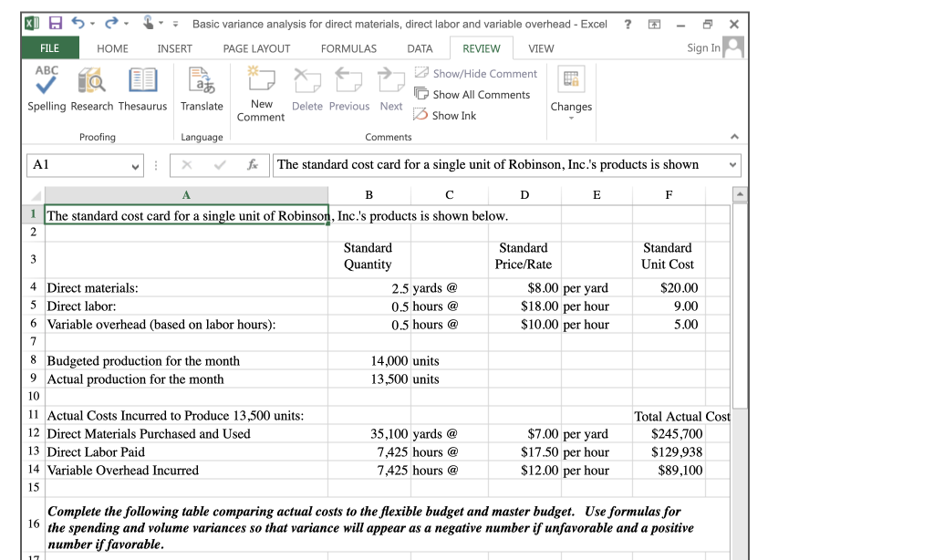Expand the undo history dropdown arrow

[93, 24]
